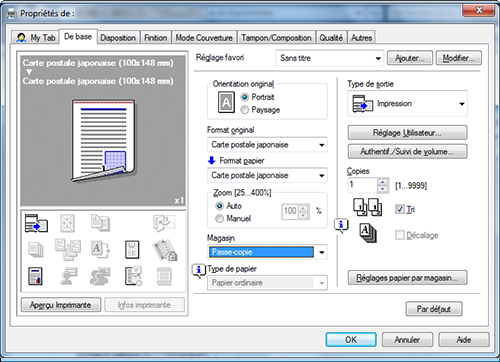Click the greyed Infos imprimante button

click(x=144, y=305)
